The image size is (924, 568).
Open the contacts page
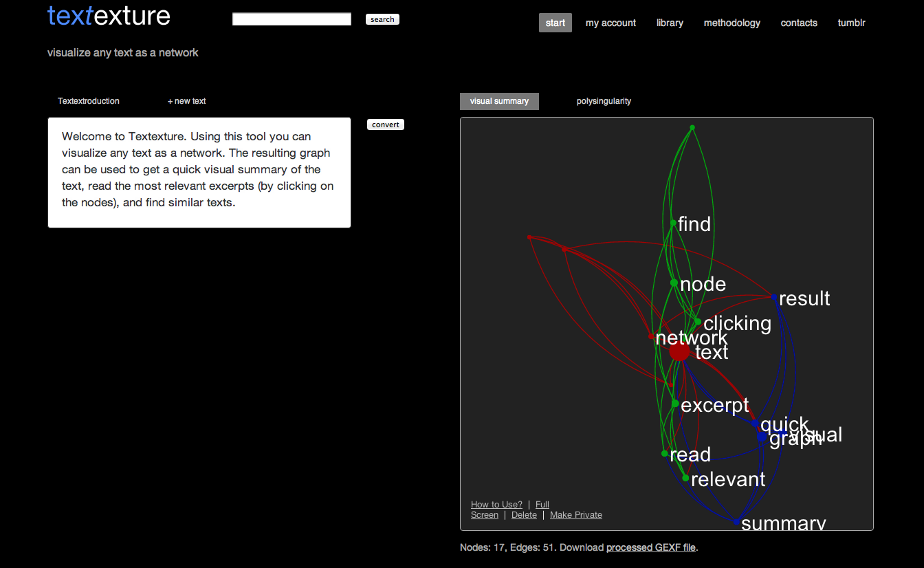pos(799,23)
